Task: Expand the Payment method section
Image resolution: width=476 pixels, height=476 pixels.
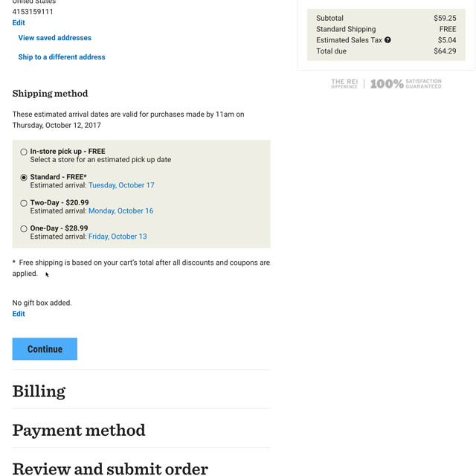Action: (x=79, y=431)
